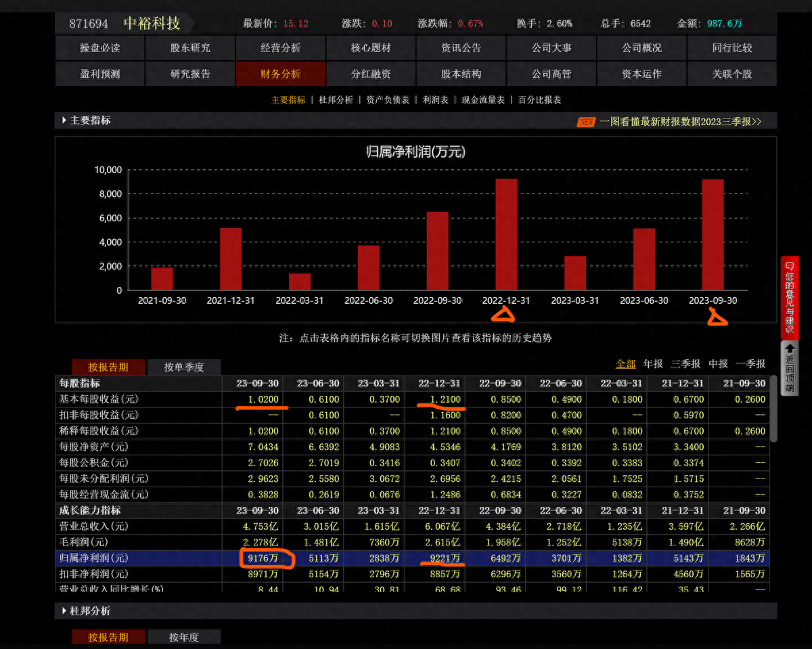812x649 pixels.
Task: Toggle table view to 按单季度
Action: (183, 367)
